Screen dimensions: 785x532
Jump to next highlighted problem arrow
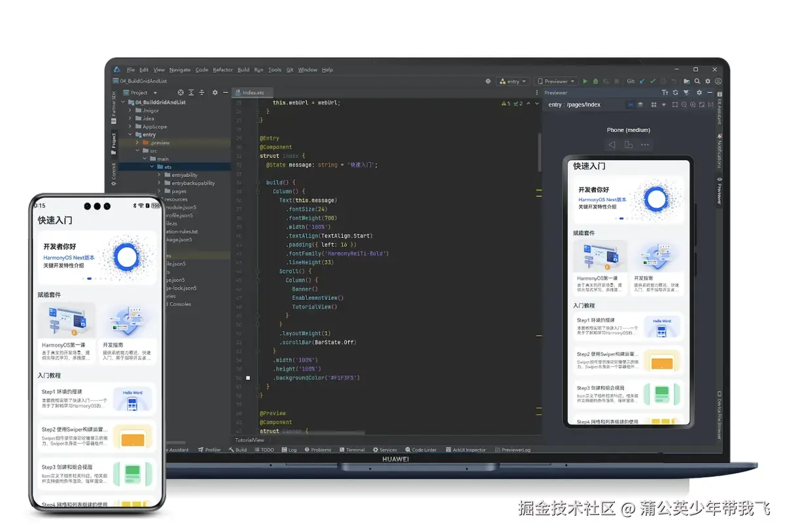(537, 103)
